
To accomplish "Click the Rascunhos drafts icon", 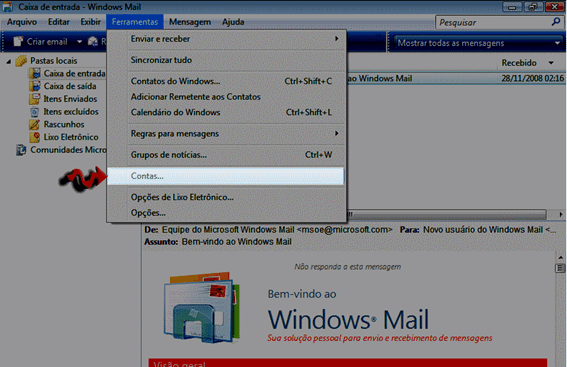I will (x=35, y=124).
